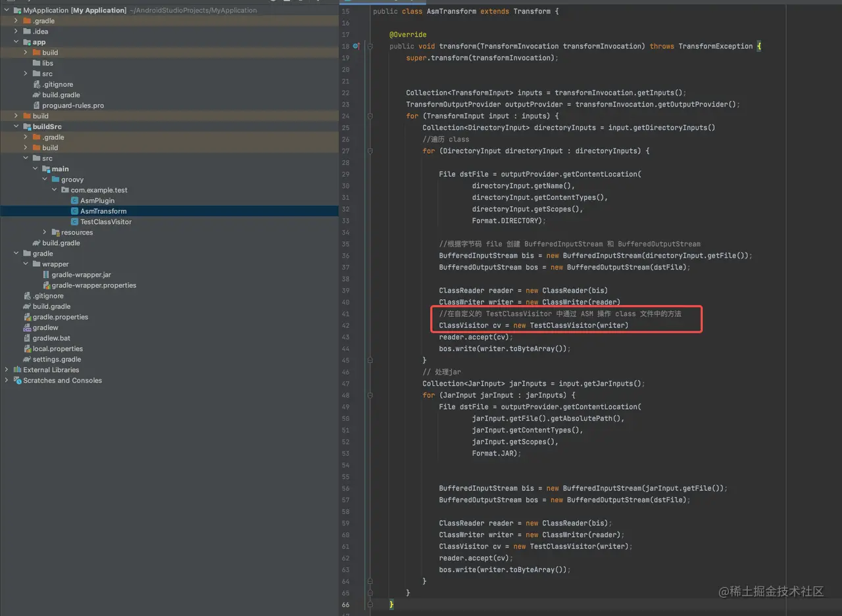
Task: Click the gradlew.bat file icon
Action: (x=27, y=338)
